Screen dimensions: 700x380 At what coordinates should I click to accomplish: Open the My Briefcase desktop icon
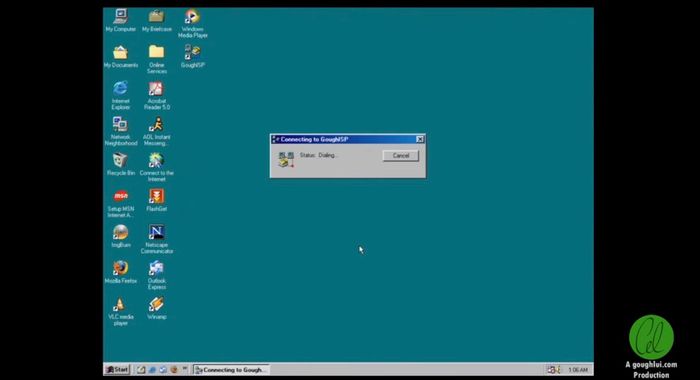157,21
